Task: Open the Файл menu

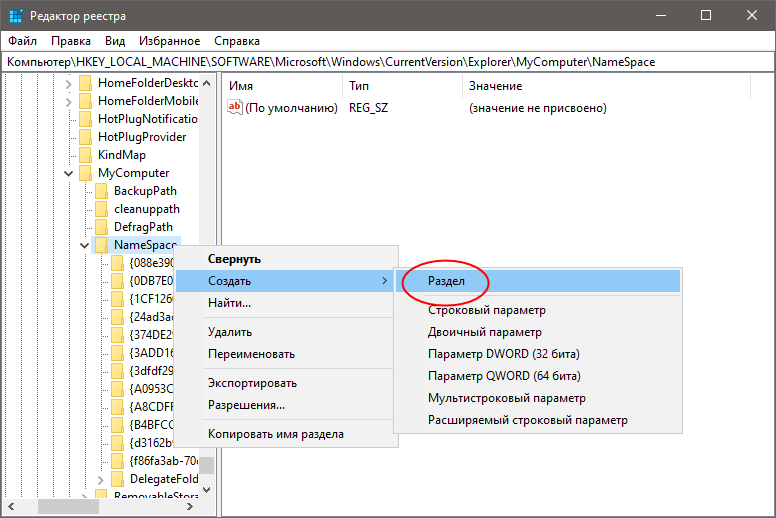Action: pyautogui.click(x=22, y=41)
